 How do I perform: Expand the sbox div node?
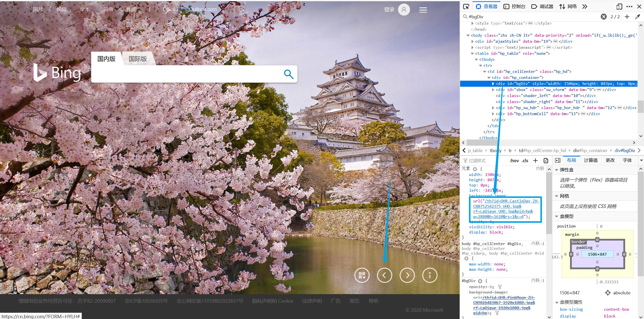(x=493, y=90)
